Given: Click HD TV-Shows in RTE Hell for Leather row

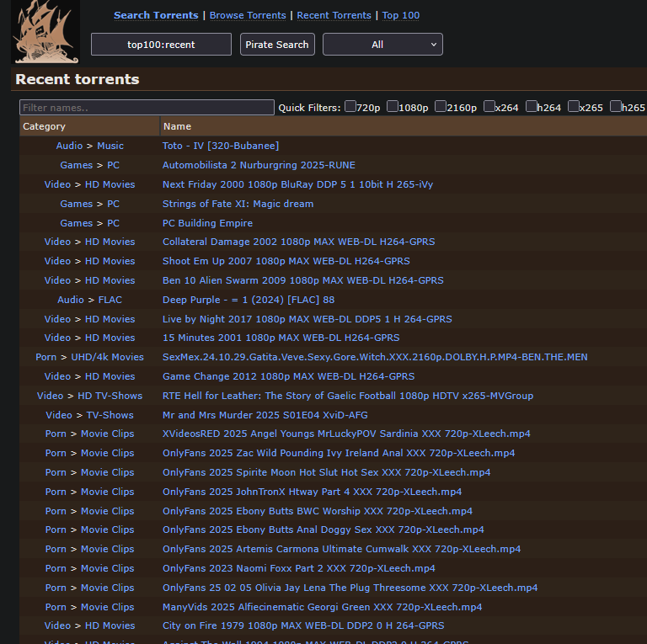Looking at the screenshot, I should click(x=110, y=397).
